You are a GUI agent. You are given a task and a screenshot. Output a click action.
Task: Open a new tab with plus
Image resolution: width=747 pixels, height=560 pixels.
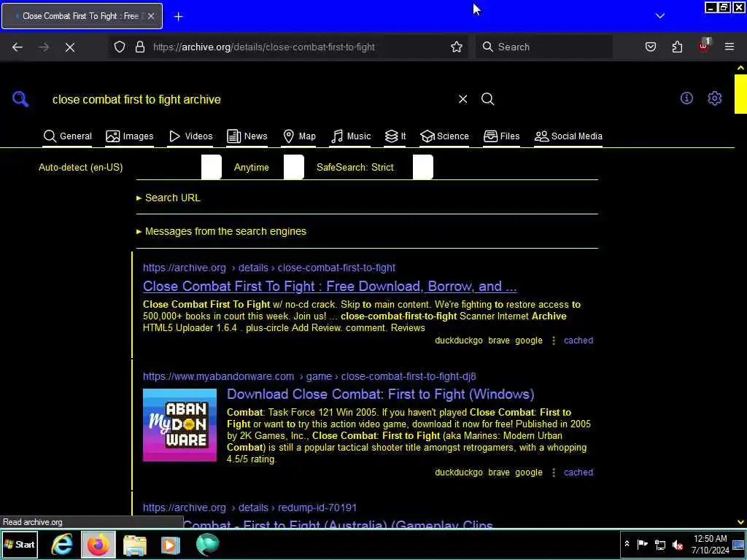[178, 16]
